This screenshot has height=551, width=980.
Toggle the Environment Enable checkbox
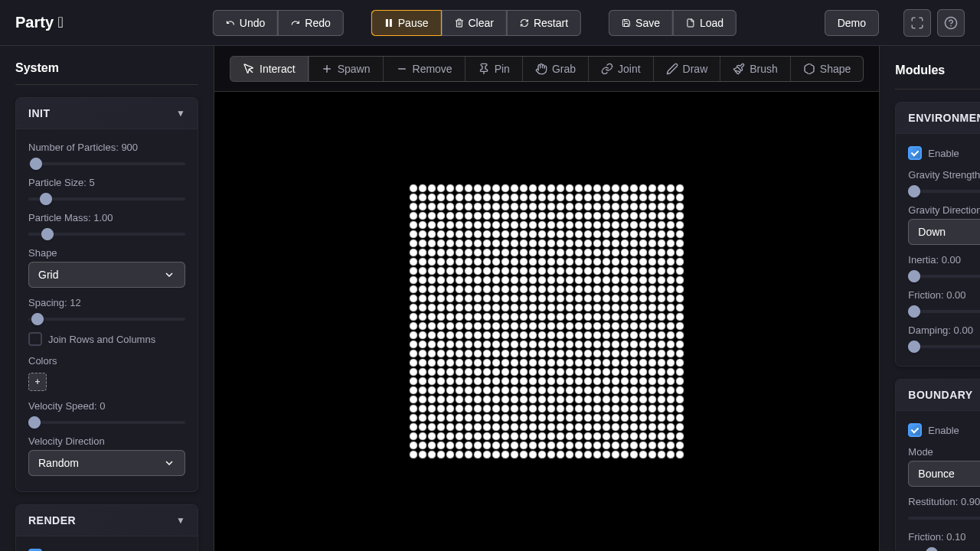click(915, 153)
